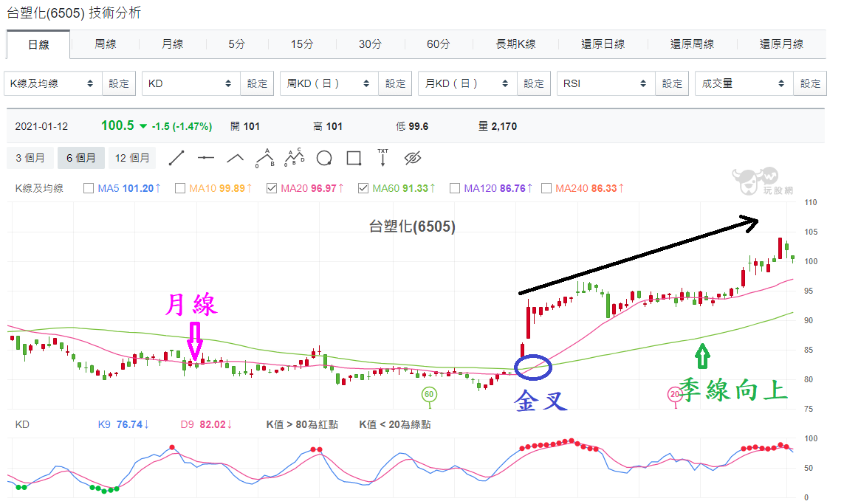This screenshot has width=844, height=504.
Task: Switch to the 5分 tab
Action: pos(237,44)
